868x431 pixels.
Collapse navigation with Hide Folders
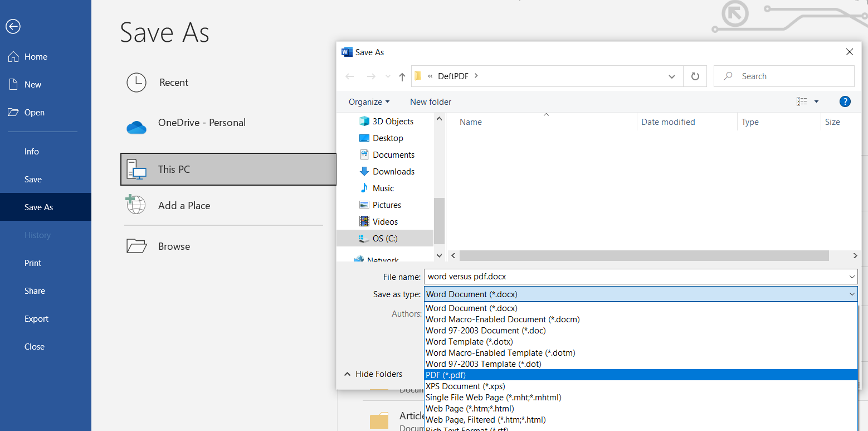373,374
